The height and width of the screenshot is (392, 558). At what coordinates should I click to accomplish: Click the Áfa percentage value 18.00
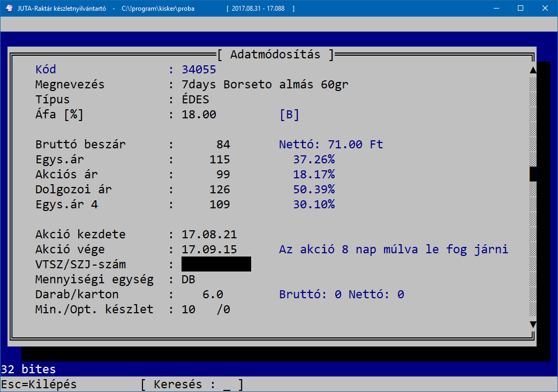[x=199, y=115]
